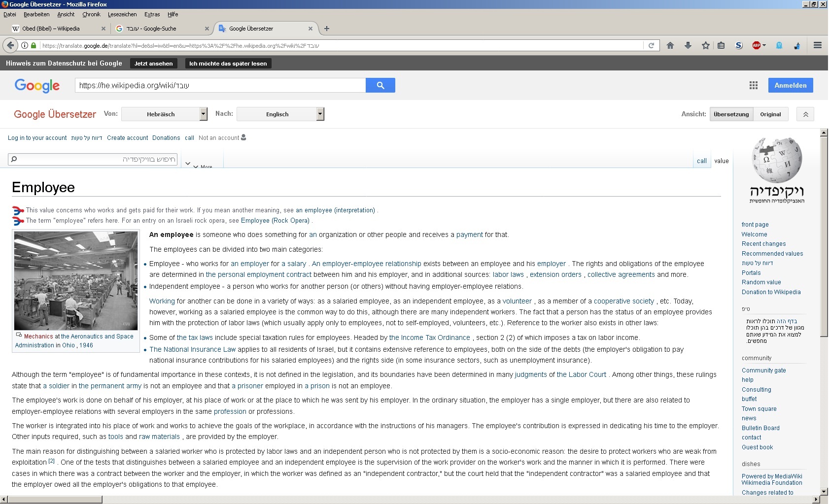This screenshot has height=504, width=829.
Task: Click the blue Google search magnifier button
Action: 380,85
